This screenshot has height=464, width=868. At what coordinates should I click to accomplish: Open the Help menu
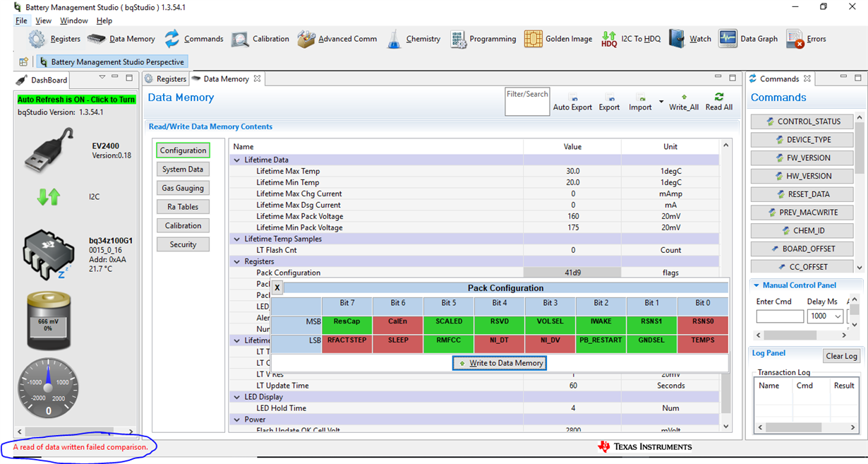[x=104, y=21]
